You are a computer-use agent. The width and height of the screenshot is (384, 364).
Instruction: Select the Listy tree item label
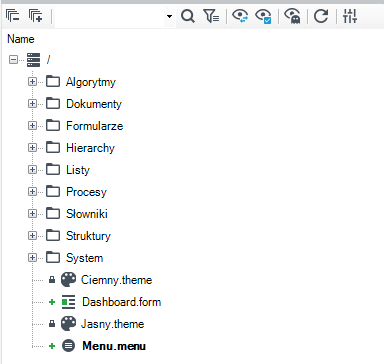(78, 170)
